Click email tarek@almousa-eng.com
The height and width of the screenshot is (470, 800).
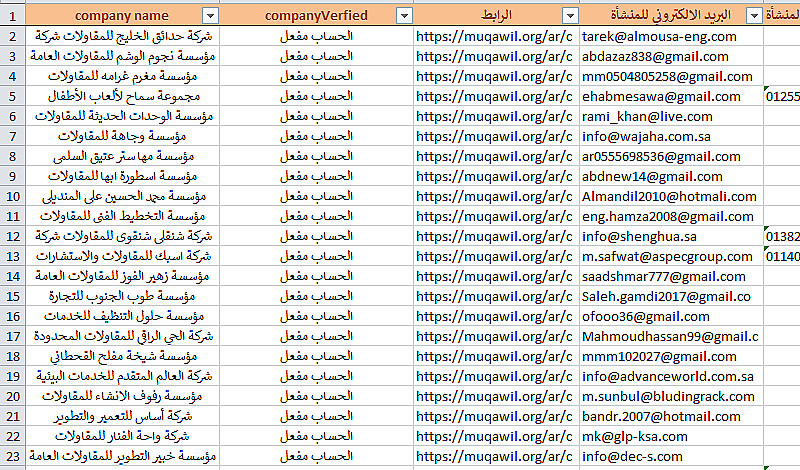pyautogui.click(x=659, y=36)
